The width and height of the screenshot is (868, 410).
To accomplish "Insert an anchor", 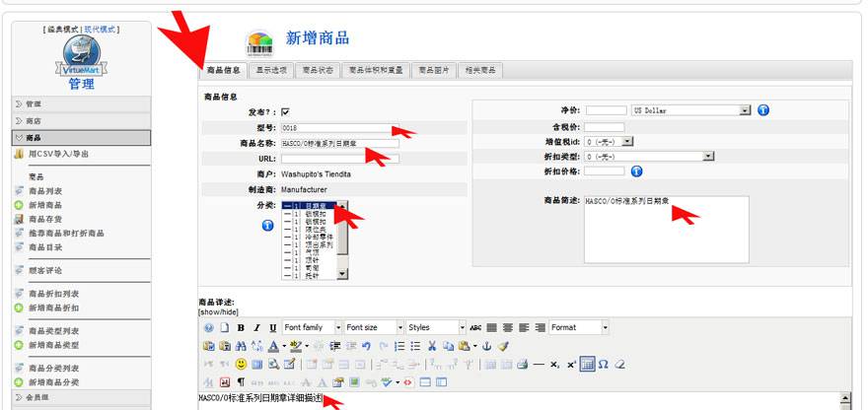I will [486, 346].
